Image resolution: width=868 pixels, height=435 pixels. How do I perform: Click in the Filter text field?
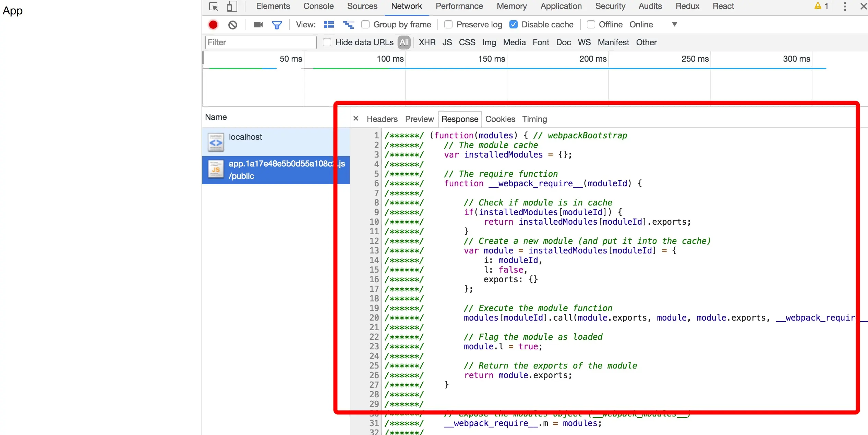point(261,42)
